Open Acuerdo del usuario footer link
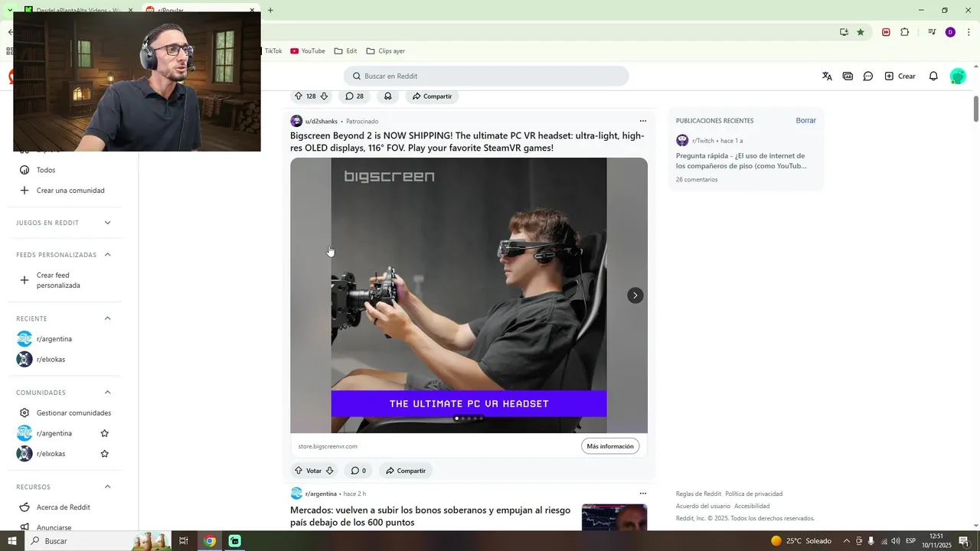 click(x=703, y=506)
